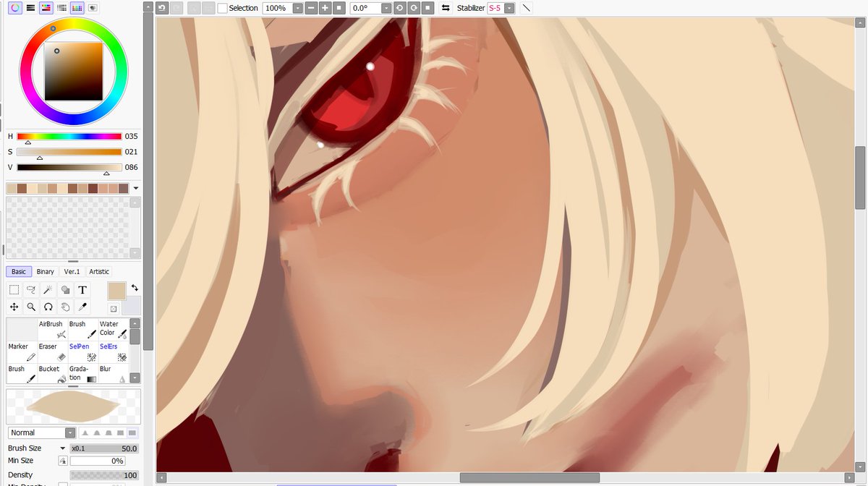The width and height of the screenshot is (868, 486).
Task: Reset canvas rotation with the square button
Action: coord(427,8)
